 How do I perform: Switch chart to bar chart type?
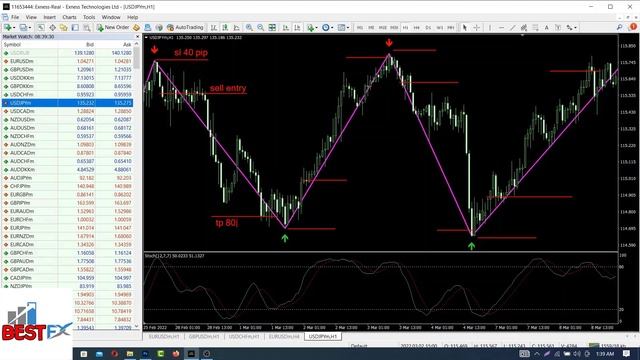point(214,27)
